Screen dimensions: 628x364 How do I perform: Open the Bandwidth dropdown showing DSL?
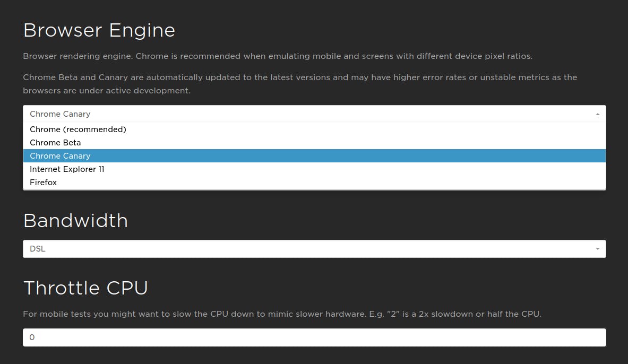313,249
